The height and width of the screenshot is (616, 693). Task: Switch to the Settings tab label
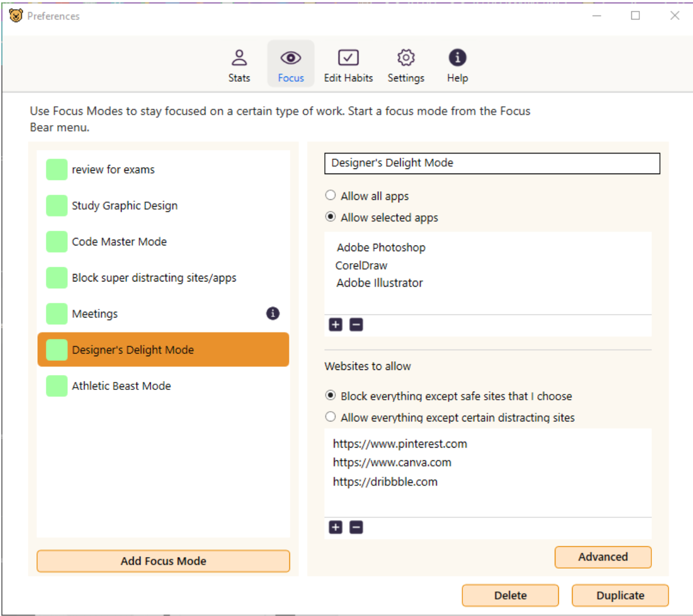[406, 78]
